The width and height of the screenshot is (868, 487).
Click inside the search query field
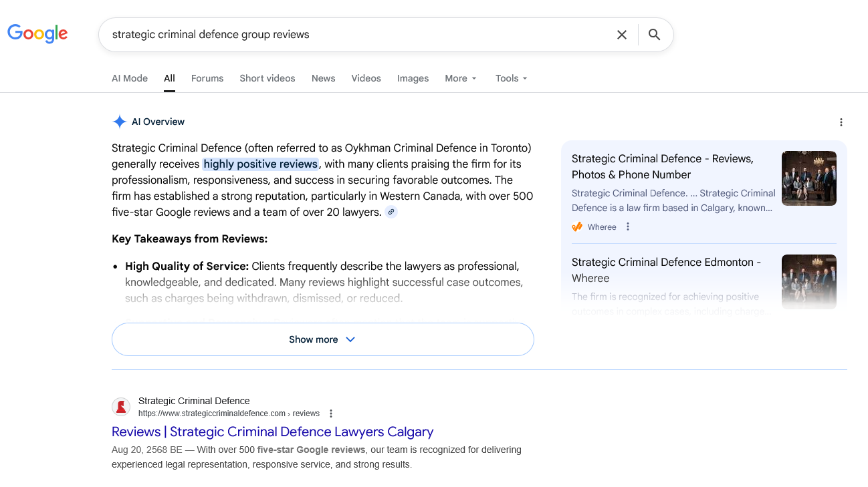pyautogui.click(x=354, y=35)
